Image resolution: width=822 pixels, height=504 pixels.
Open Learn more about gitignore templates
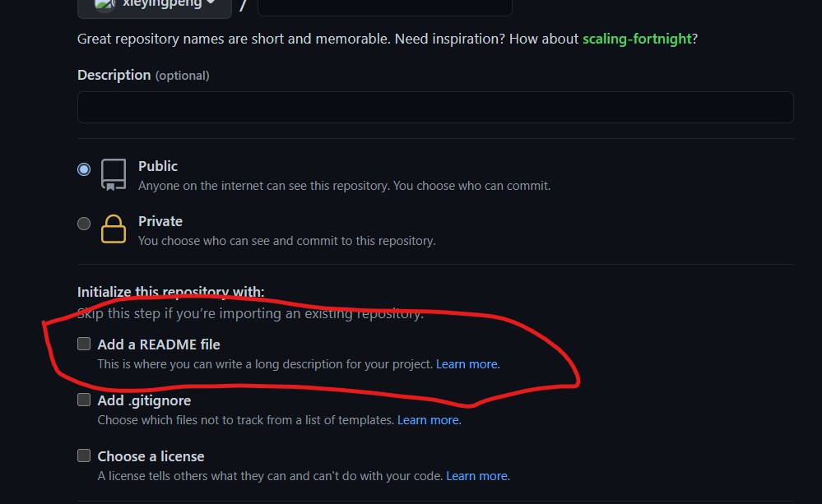429,420
